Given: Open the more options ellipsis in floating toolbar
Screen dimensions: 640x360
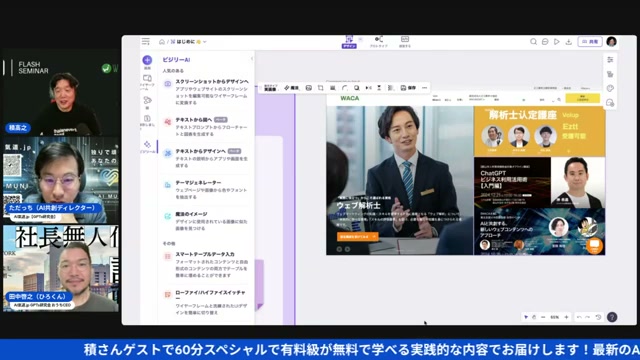Looking at the screenshot, I should (x=424, y=88).
